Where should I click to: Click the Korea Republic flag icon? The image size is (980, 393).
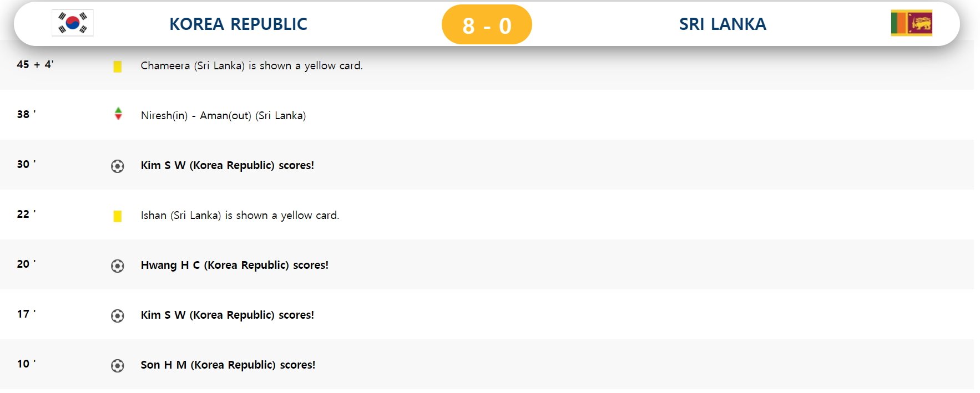click(x=73, y=23)
